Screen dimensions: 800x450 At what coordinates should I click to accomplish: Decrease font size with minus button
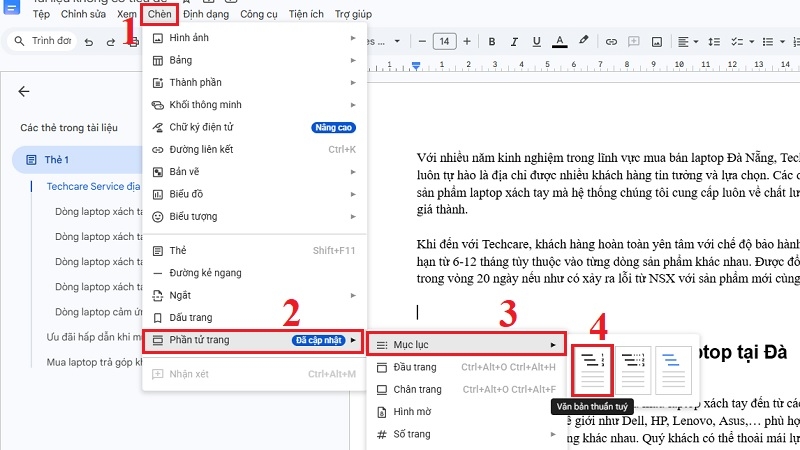pos(422,41)
